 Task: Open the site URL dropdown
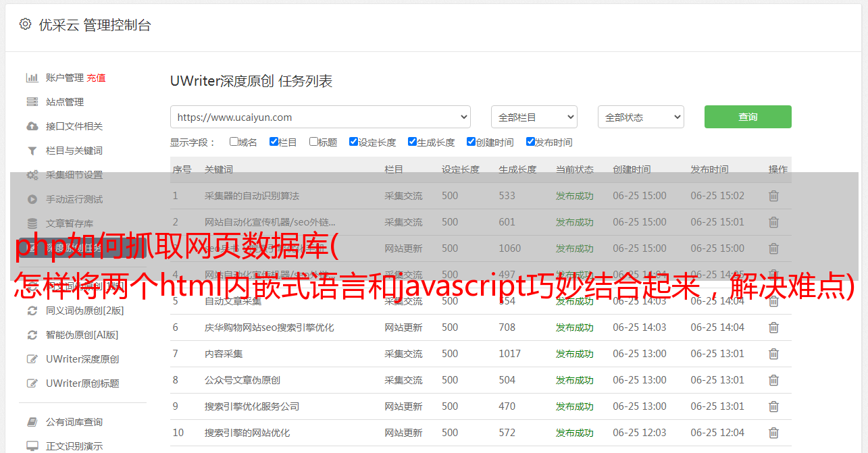(320, 117)
